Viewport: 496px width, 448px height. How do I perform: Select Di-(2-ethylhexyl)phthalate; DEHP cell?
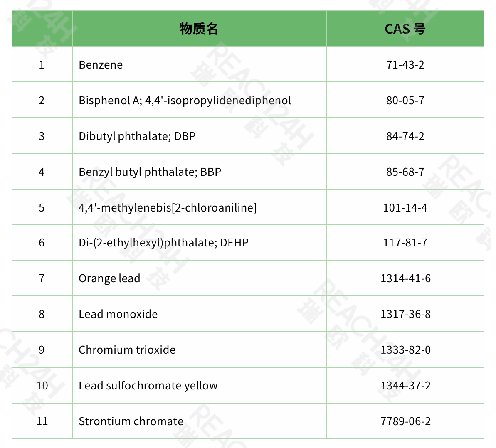coord(163,243)
